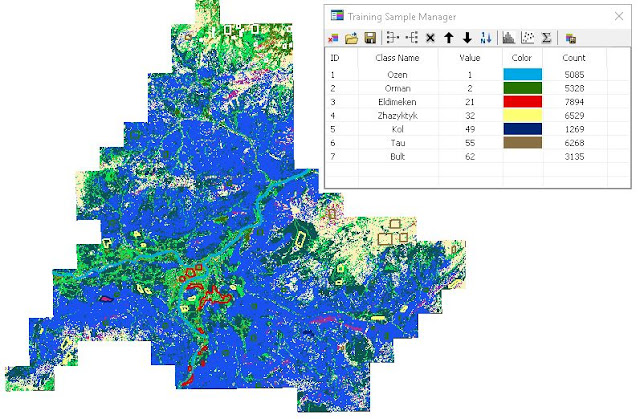Show scatterplots for selected classes
The image size is (640, 419).
[x=527, y=38]
